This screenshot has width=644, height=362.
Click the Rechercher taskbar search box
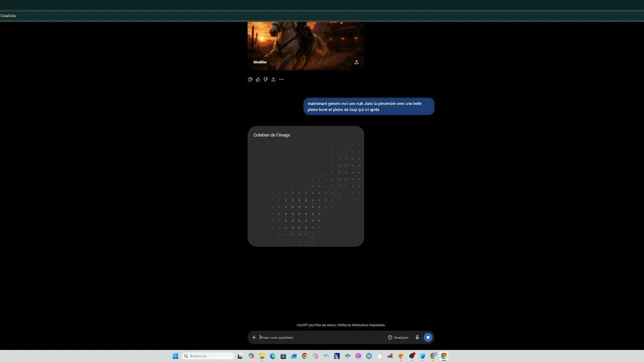[x=208, y=356]
